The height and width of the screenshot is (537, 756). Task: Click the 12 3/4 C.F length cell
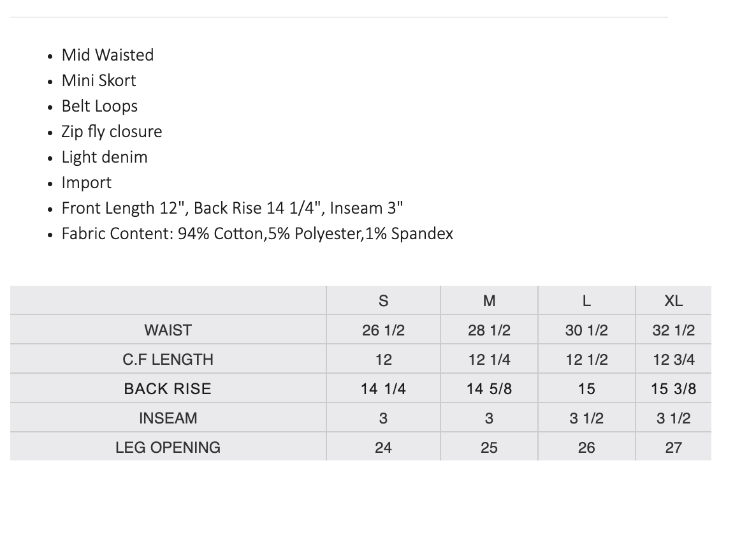coord(673,360)
